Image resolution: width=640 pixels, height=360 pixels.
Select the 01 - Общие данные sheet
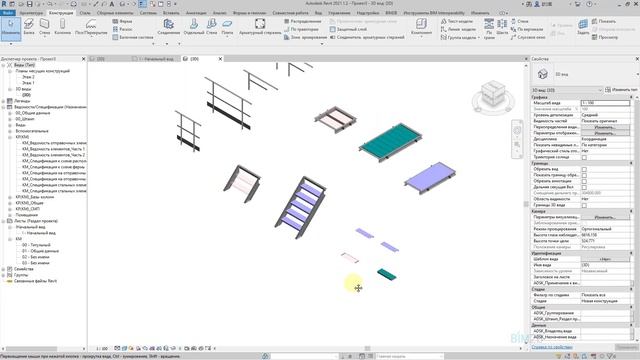(40, 251)
